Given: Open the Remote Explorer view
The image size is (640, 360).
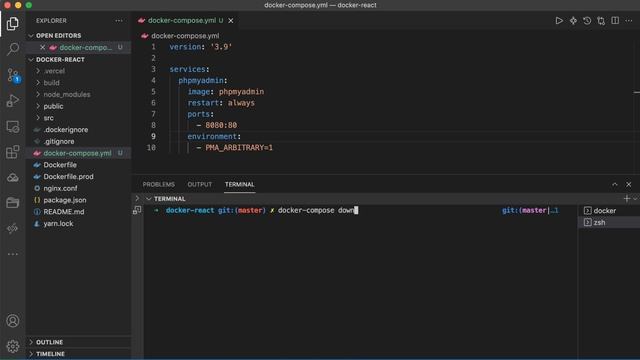Looking at the screenshot, I should pyautogui.click(x=13, y=127).
